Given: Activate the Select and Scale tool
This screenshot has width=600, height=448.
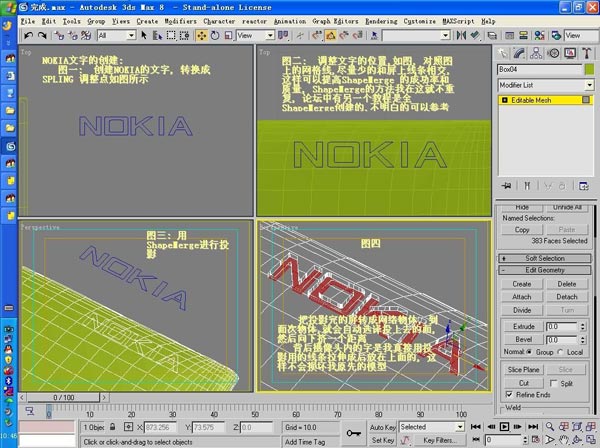Looking at the screenshot, I should [x=228, y=36].
